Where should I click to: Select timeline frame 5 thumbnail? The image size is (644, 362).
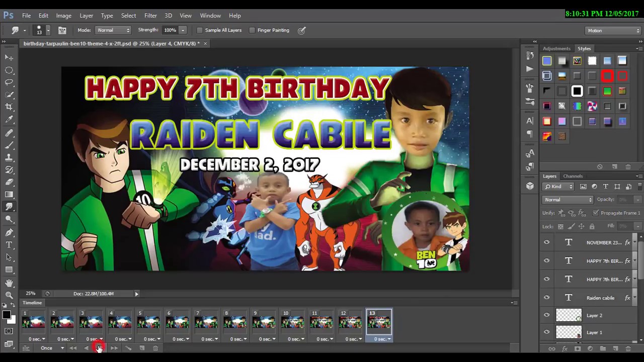click(x=149, y=322)
